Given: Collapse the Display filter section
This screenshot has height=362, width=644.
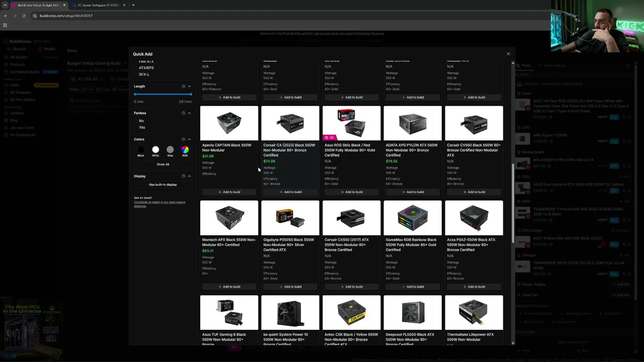Looking at the screenshot, I should (x=189, y=176).
